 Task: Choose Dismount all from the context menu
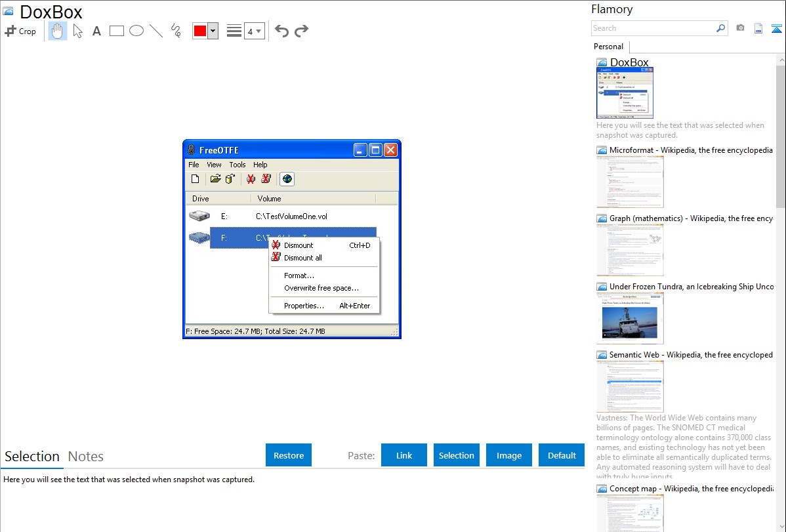[x=324, y=258]
